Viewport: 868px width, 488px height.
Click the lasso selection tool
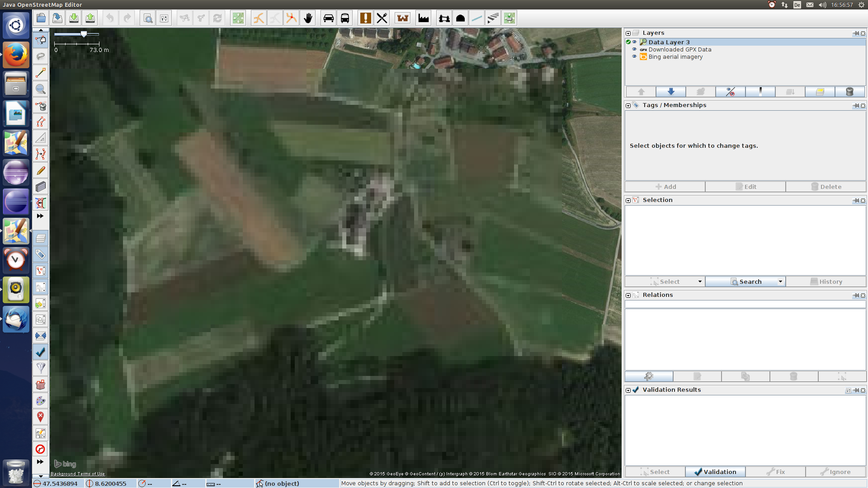41,56
